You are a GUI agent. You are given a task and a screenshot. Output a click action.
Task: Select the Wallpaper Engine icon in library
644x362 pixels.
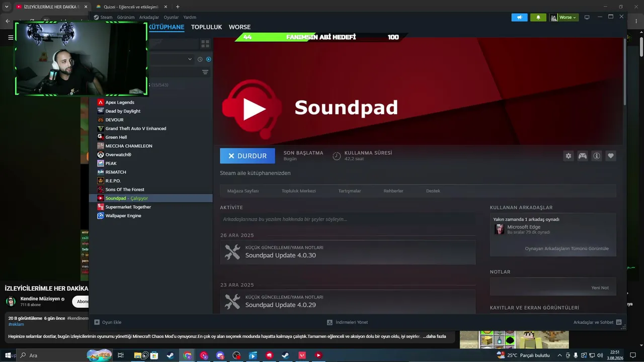[x=101, y=216]
